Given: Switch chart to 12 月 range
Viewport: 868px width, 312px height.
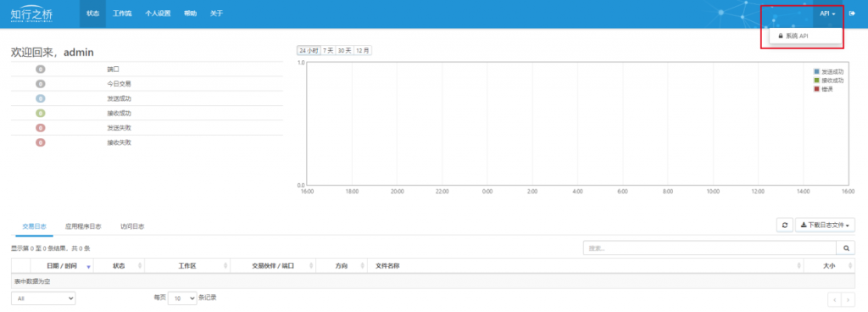Looking at the screenshot, I should pos(363,50).
